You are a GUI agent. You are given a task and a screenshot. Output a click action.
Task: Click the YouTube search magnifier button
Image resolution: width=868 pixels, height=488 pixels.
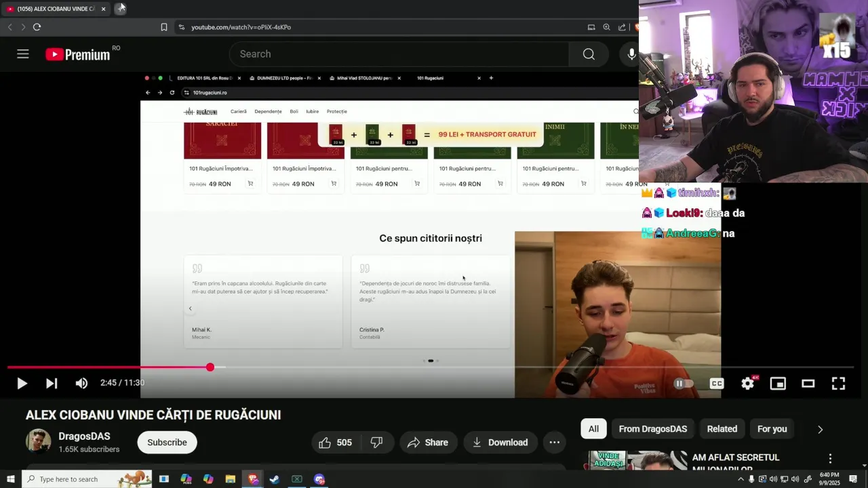pyautogui.click(x=589, y=54)
